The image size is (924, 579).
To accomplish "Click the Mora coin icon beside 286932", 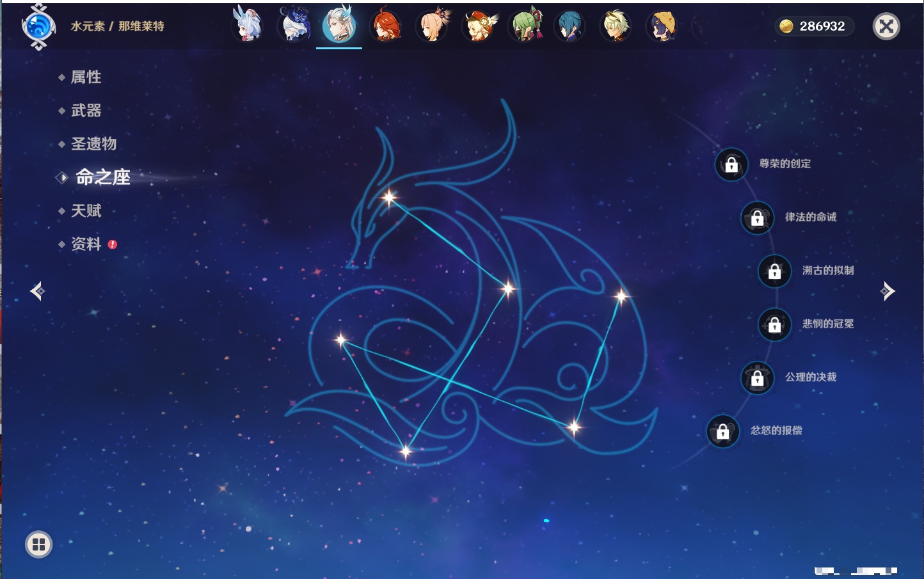I will pos(786,26).
